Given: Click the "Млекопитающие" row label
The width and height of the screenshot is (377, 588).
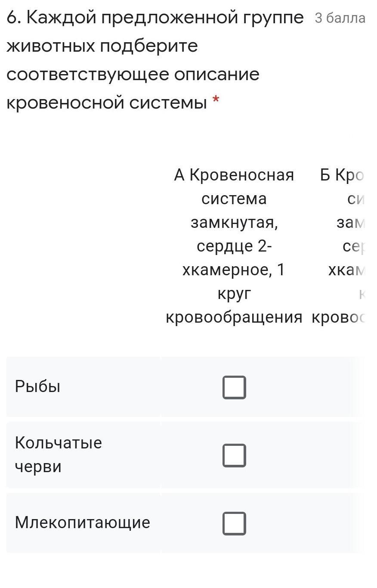Looking at the screenshot, I should [x=82, y=523].
